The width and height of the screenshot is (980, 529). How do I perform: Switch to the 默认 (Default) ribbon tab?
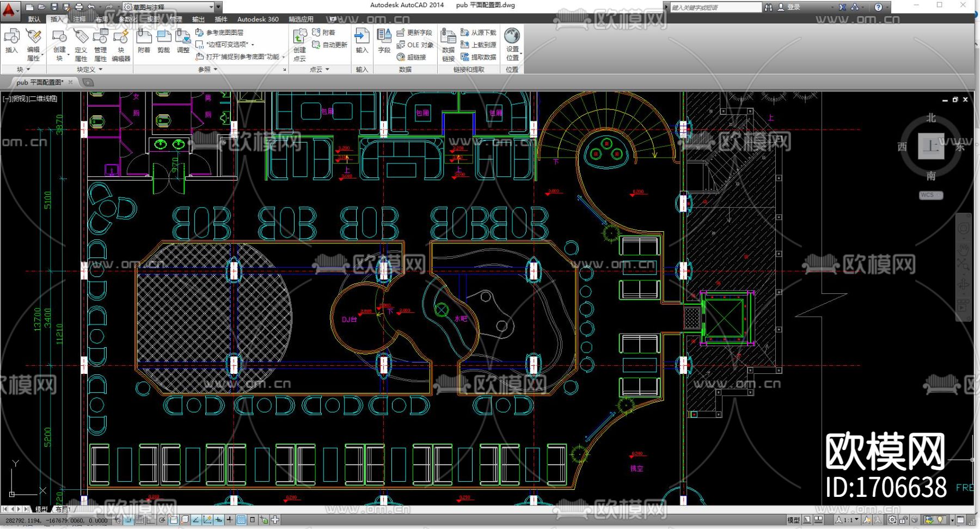click(34, 19)
